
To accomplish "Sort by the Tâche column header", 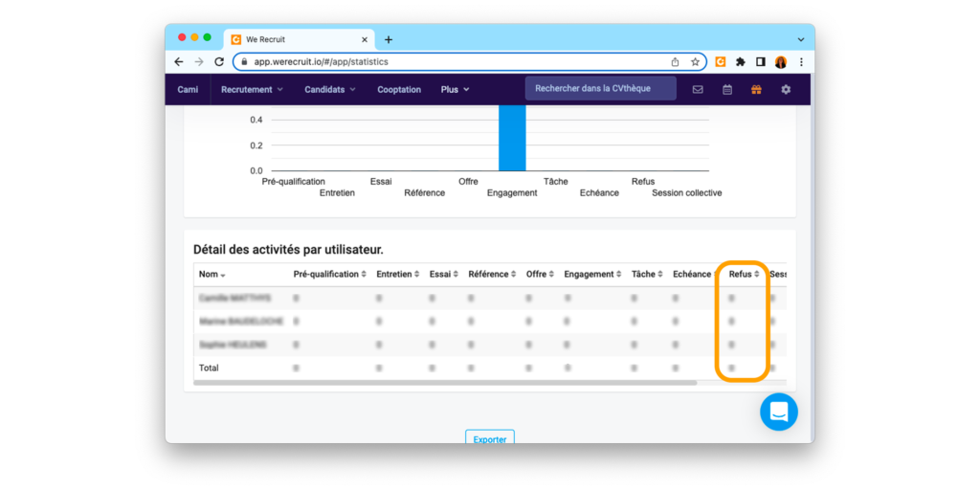I will 648,275.
